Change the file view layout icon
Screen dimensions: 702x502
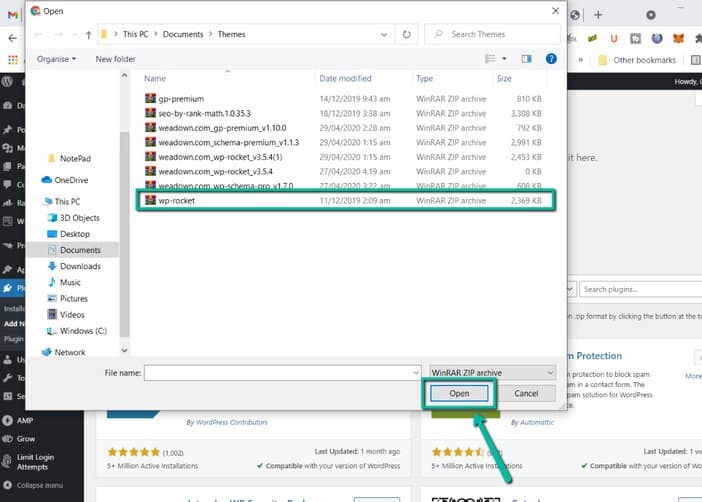click(x=490, y=59)
